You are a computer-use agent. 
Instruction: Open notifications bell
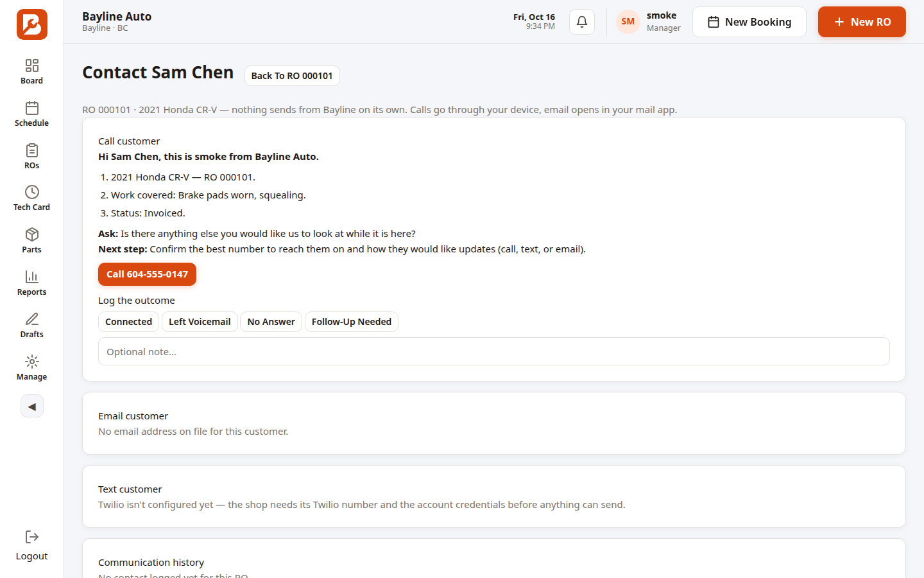click(x=582, y=22)
